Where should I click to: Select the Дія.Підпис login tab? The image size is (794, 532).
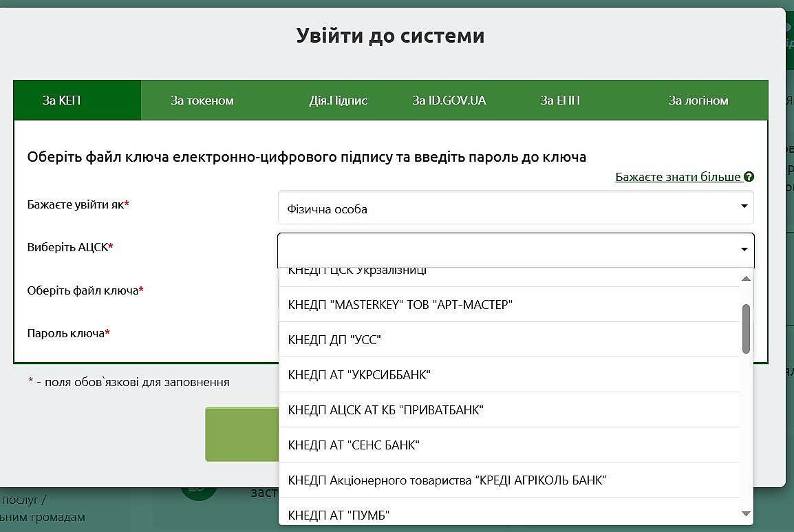[x=338, y=100]
